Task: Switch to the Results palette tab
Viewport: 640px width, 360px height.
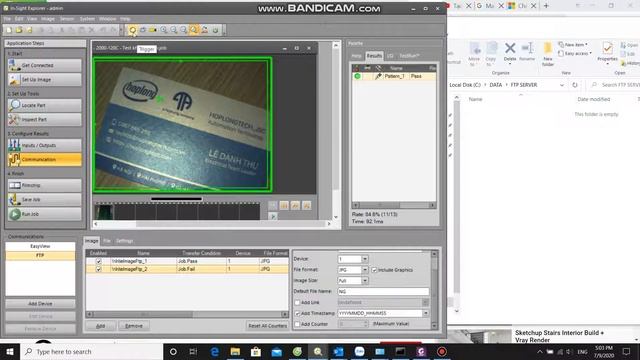Action: point(374,56)
